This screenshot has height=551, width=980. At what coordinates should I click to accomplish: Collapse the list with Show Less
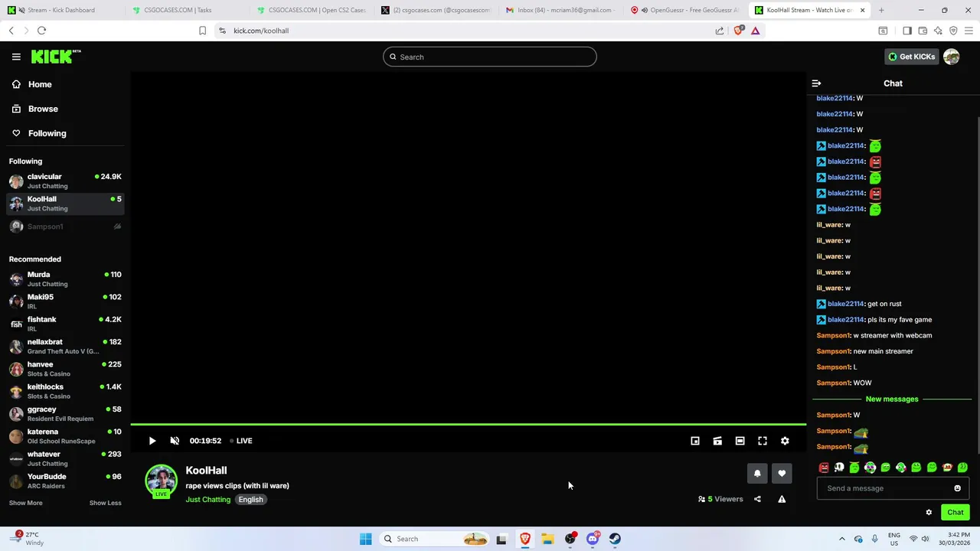tap(105, 503)
